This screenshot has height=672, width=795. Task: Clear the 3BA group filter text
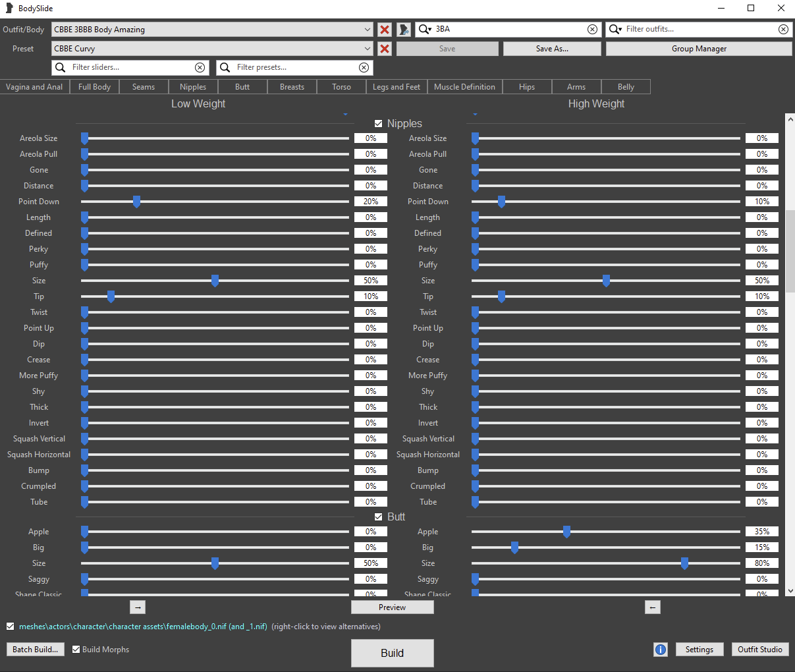(x=592, y=29)
